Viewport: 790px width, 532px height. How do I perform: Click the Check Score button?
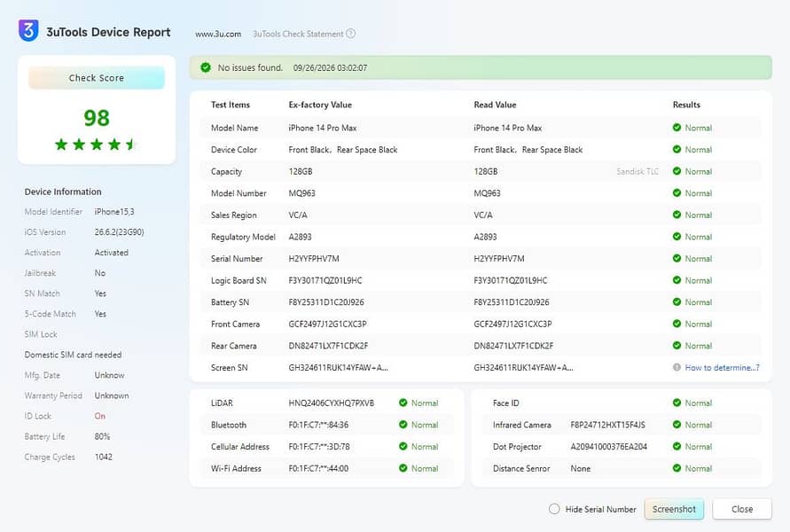point(97,78)
